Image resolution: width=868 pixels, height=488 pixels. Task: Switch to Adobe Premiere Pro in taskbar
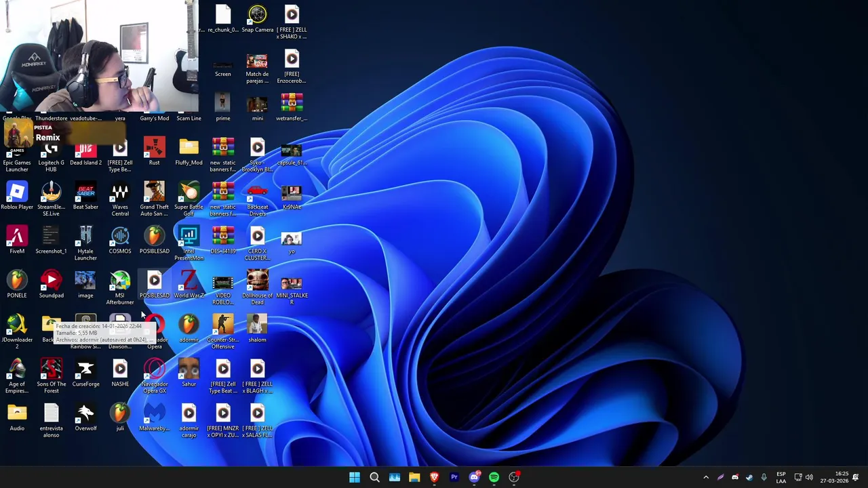[x=454, y=477]
